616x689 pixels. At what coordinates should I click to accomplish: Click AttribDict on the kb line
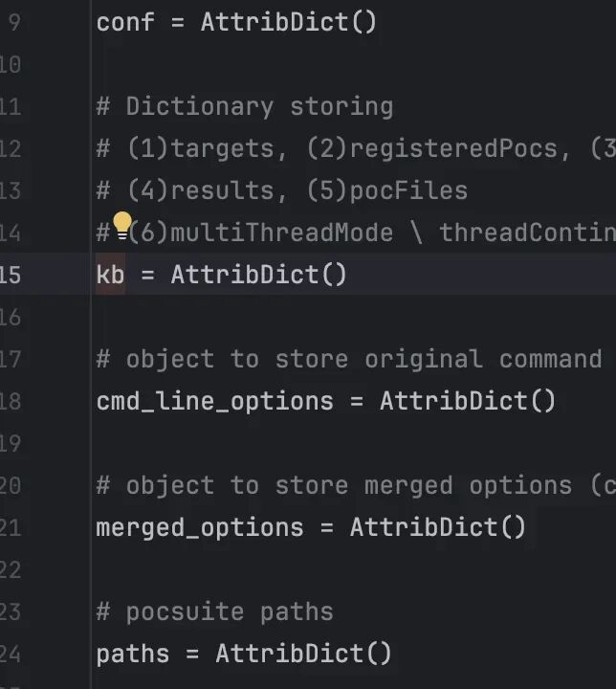point(244,275)
